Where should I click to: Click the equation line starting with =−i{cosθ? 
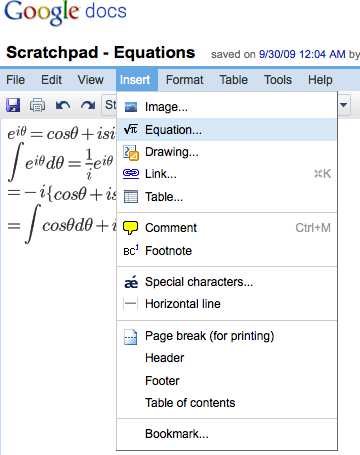pyautogui.click(x=62, y=194)
